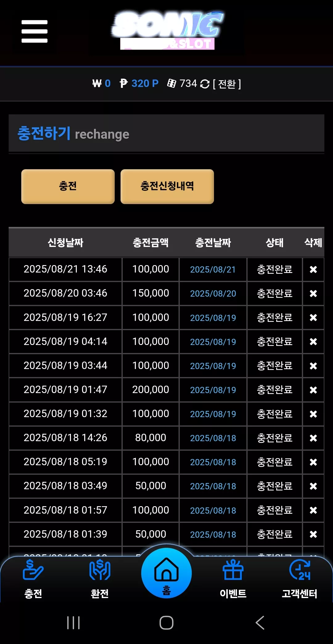Screen dimensions: 333x644
Task: Go to 홈 home button
Action: [166, 573]
